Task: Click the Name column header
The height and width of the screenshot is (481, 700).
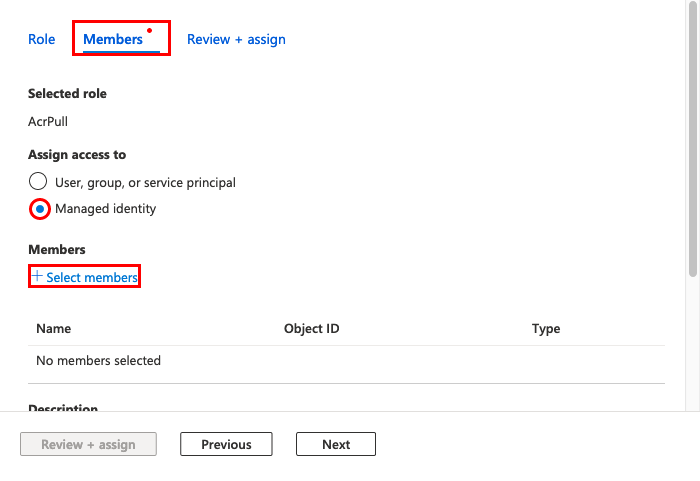Action: [54, 329]
